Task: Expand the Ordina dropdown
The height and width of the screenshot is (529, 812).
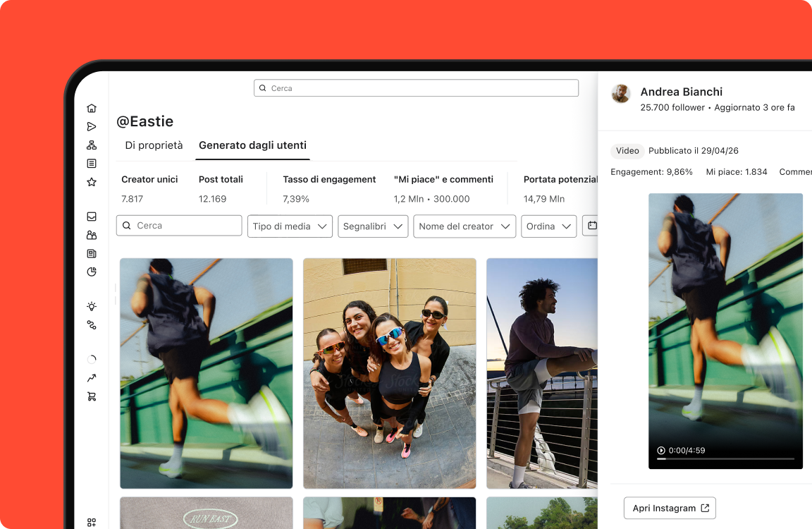Action: 549,226
